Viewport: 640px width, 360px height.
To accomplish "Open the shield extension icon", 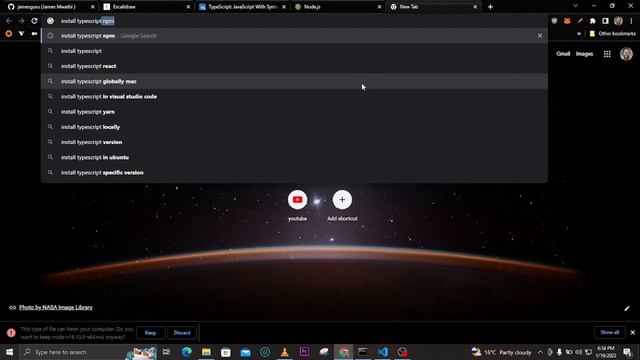I will coord(554,21).
